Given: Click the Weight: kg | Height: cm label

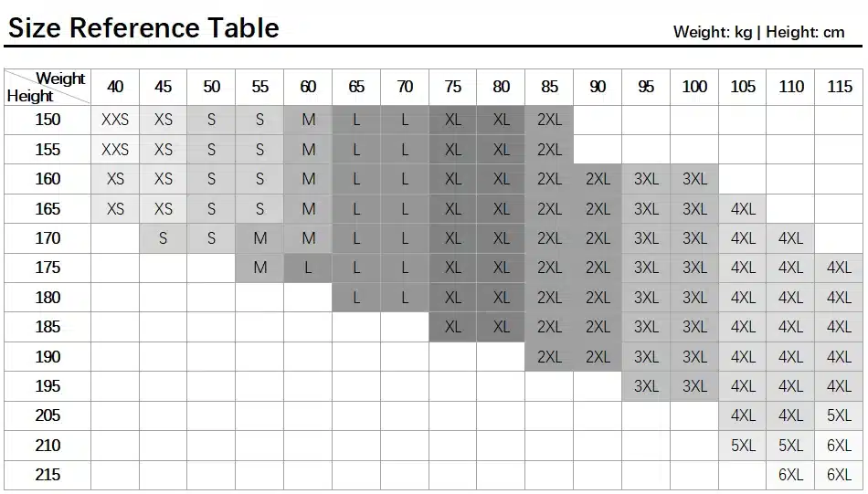Looking at the screenshot, I should 758,32.
